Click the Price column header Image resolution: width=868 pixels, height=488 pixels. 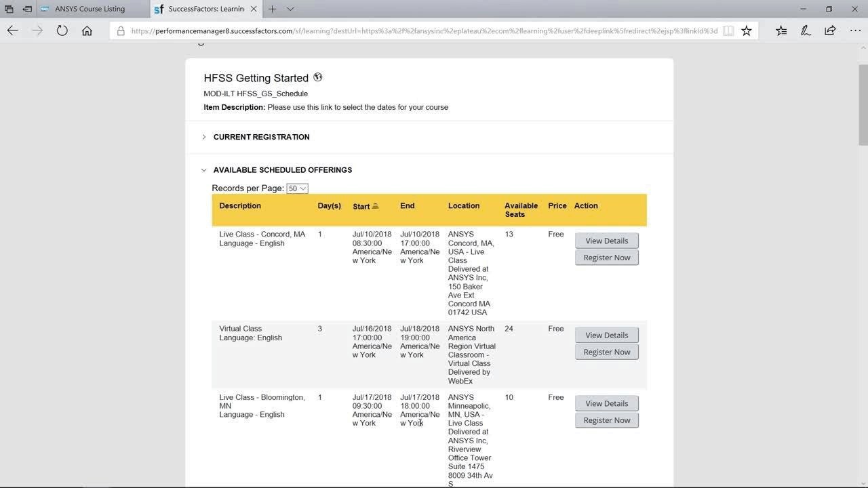(557, 205)
